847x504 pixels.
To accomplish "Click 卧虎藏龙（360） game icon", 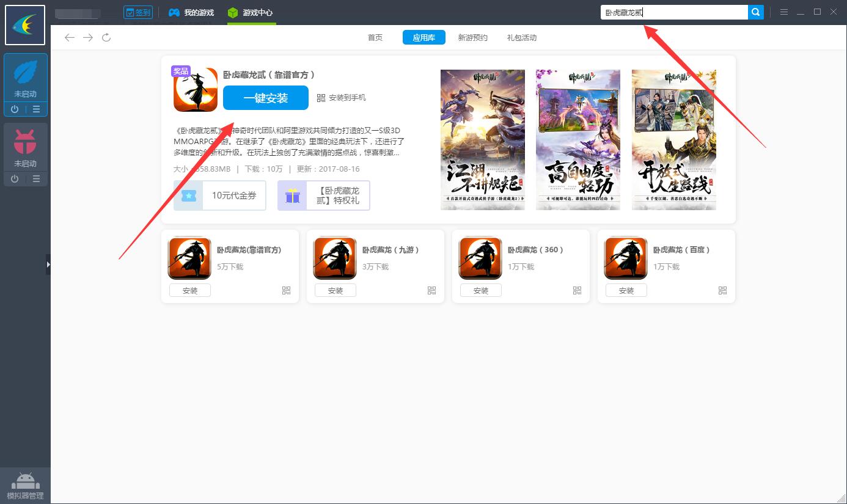I will click(480, 258).
